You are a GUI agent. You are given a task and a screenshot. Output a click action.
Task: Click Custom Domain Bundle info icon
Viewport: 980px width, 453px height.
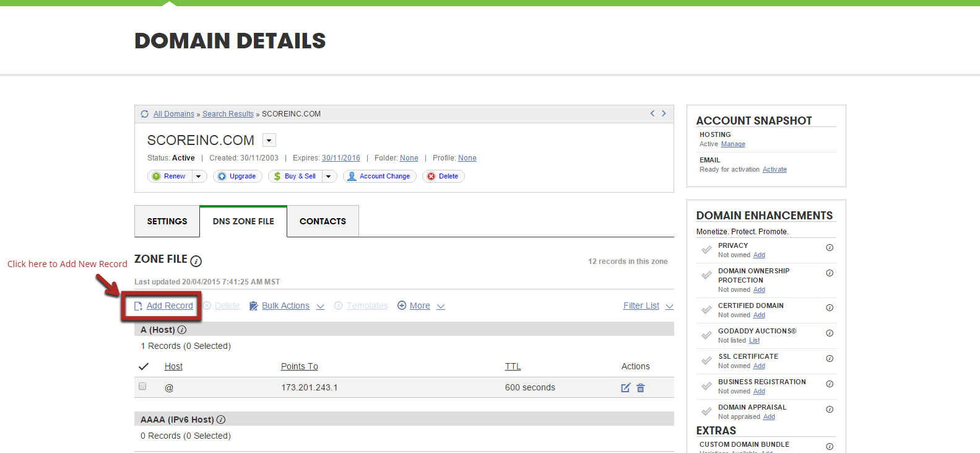pyautogui.click(x=830, y=446)
